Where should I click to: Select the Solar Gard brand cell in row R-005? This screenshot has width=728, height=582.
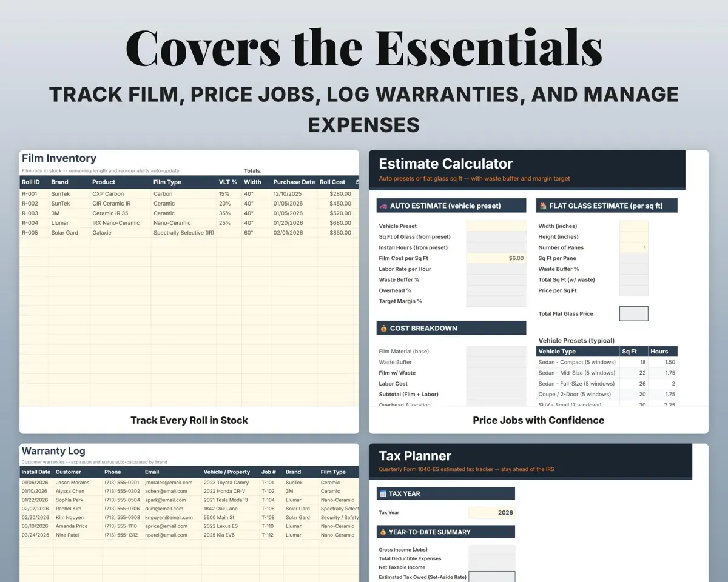[x=70, y=233]
